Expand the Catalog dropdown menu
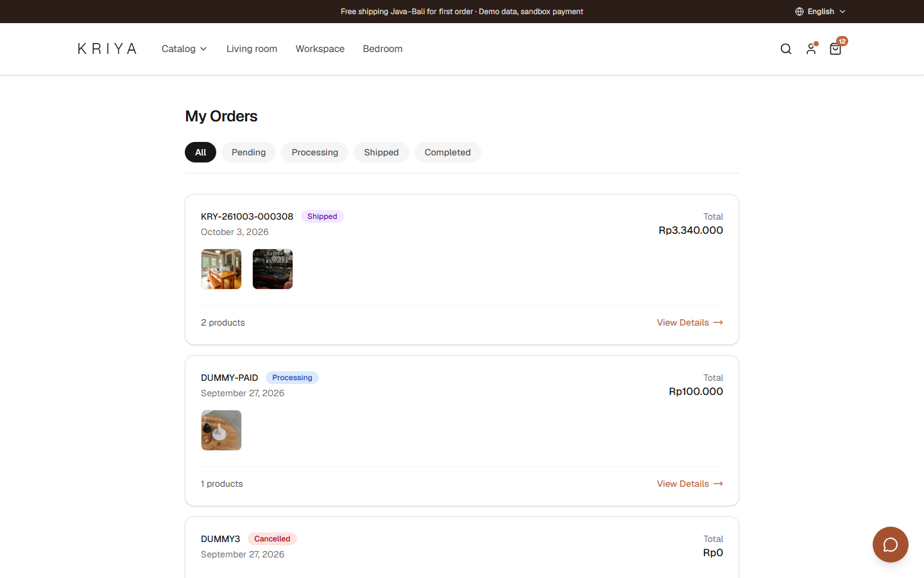Image resolution: width=924 pixels, height=578 pixels. click(x=184, y=49)
